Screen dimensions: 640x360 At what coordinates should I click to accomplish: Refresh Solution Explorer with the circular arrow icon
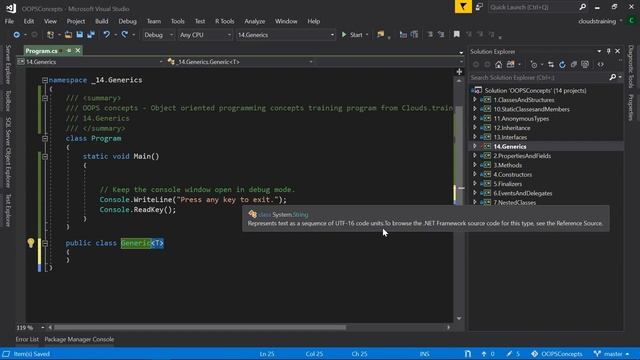point(562,64)
